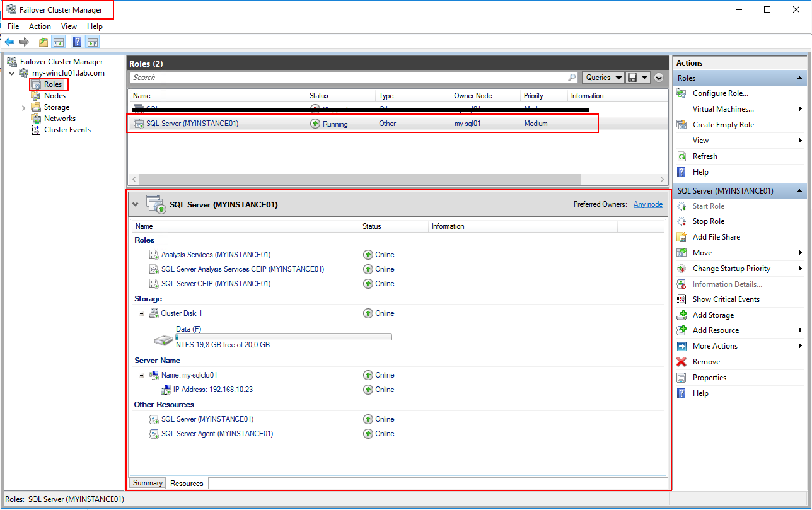Click the Add File Share icon
Viewport: 812px width, 510px height.
pyautogui.click(x=681, y=237)
